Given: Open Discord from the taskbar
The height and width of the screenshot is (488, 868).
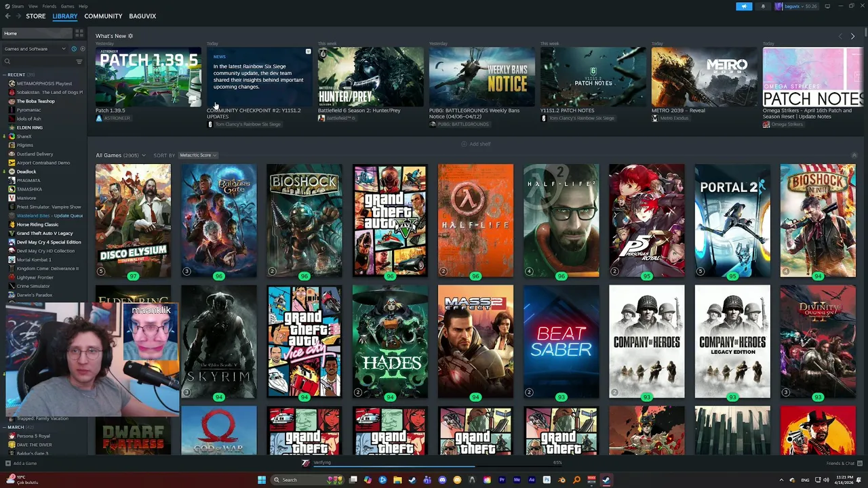Looking at the screenshot, I should click(x=442, y=480).
